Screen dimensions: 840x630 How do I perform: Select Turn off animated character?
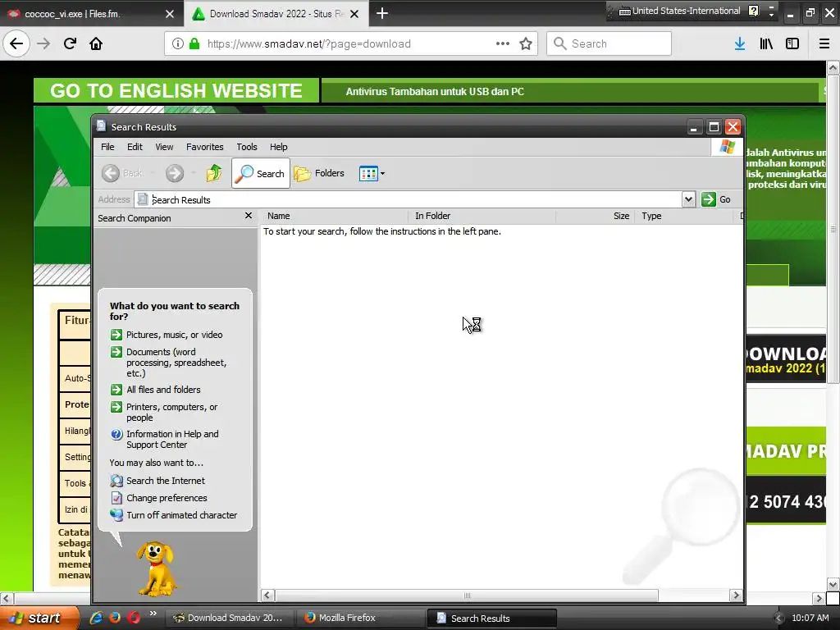tap(181, 515)
